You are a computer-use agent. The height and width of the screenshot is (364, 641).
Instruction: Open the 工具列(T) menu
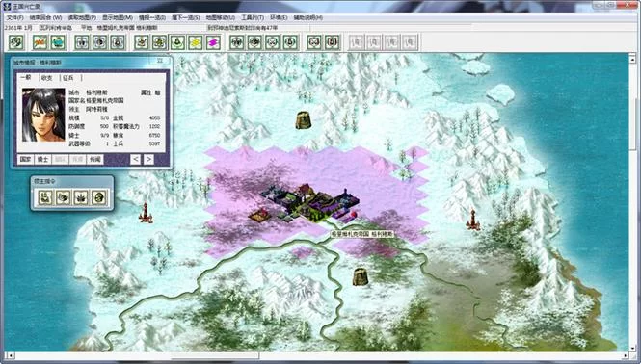(253, 18)
